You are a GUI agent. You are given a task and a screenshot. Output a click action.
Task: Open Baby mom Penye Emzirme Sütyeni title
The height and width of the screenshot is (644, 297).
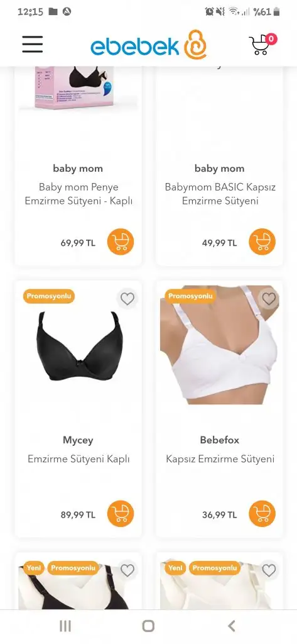point(78,194)
